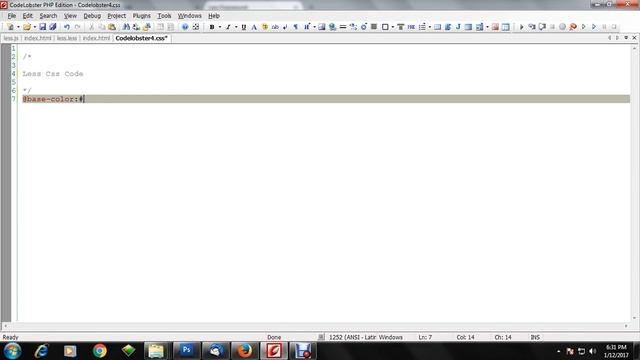The image size is (640, 360).
Task: Click line 7 containing @base-color
Action: [326, 99]
